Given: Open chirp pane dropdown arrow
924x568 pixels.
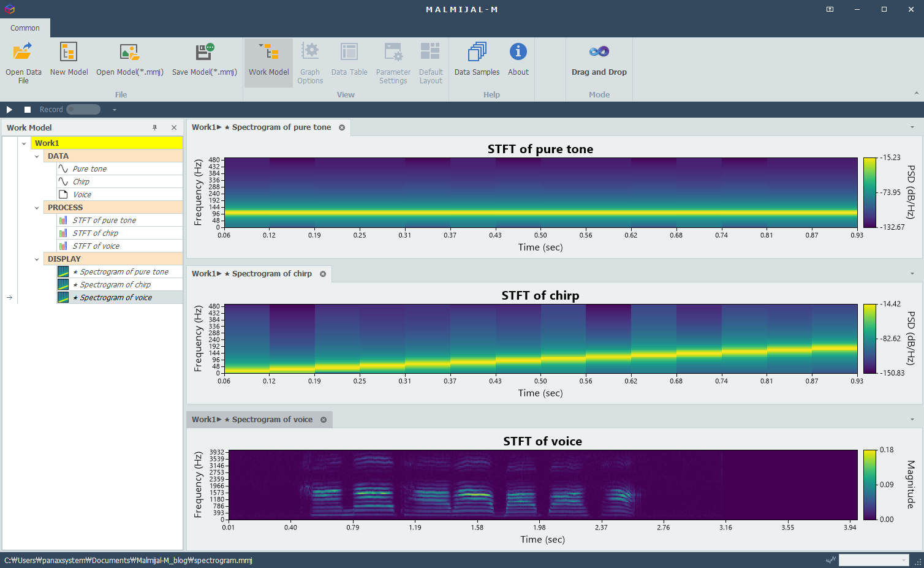Looking at the screenshot, I should 912,274.
